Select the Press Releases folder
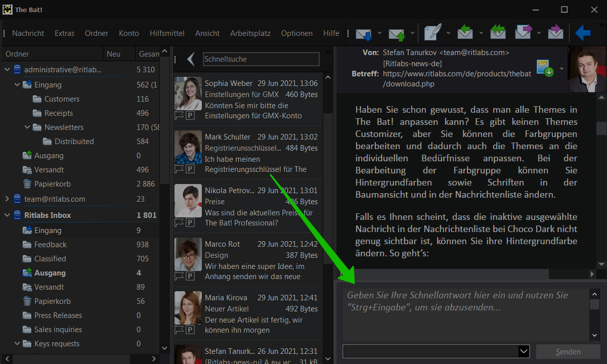This screenshot has height=364, width=607. point(58,315)
